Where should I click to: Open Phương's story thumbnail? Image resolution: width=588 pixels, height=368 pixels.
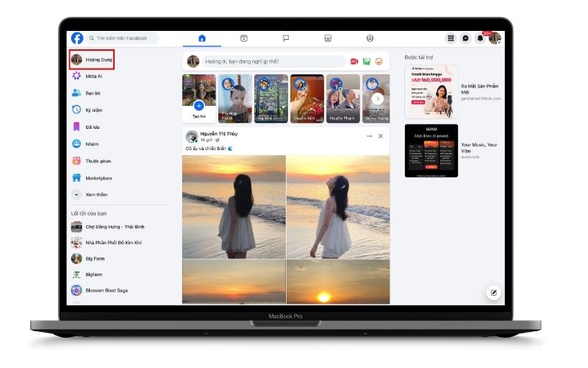pos(235,99)
